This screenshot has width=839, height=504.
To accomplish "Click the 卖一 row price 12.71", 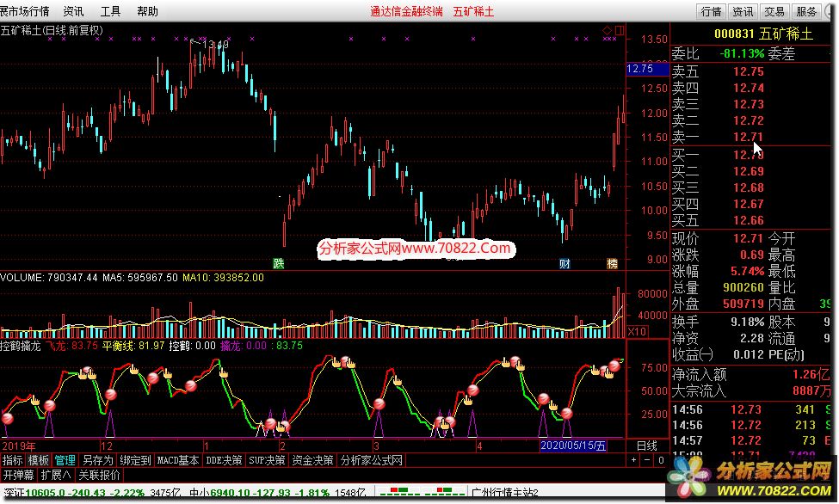I will point(748,137).
